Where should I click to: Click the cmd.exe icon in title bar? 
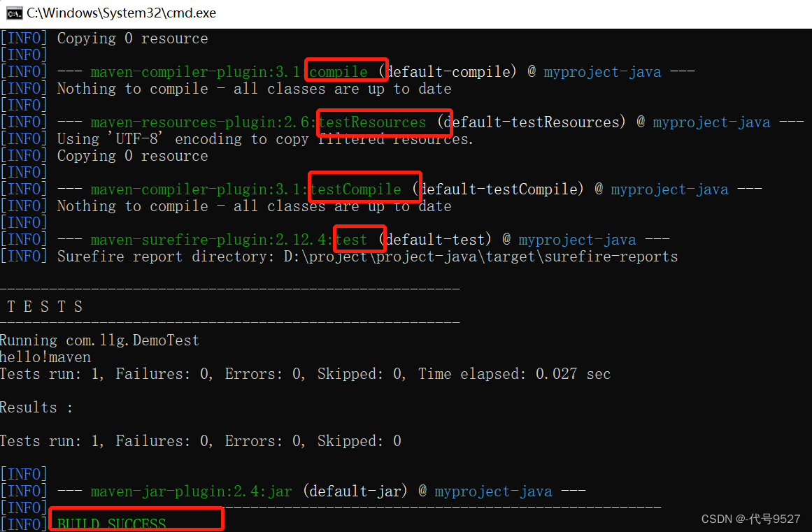coord(14,13)
